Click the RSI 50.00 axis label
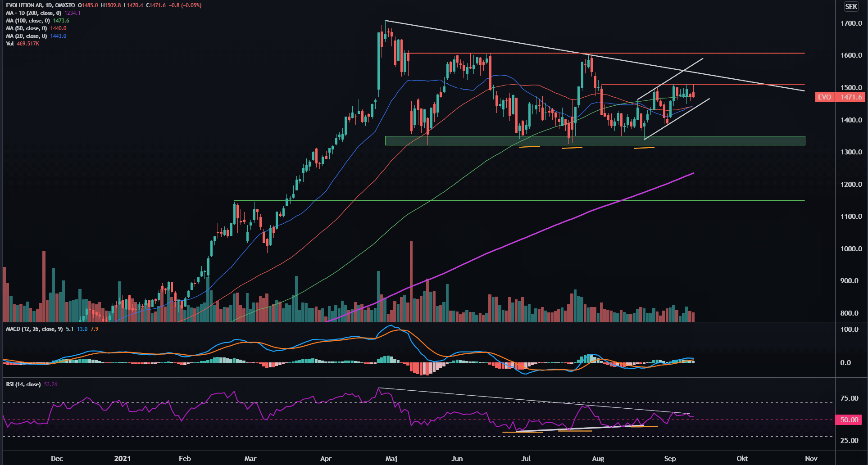Viewport: 868px width, 465px height. click(849, 420)
